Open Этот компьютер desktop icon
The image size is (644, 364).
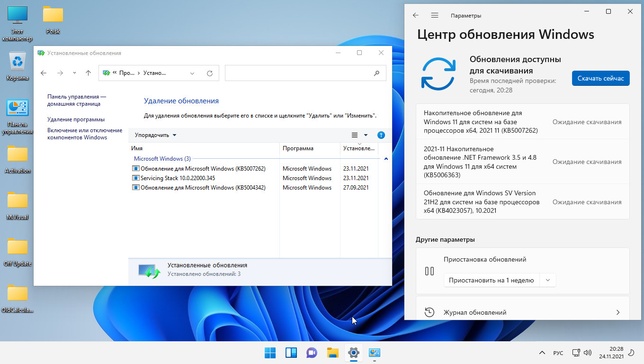pyautogui.click(x=17, y=23)
